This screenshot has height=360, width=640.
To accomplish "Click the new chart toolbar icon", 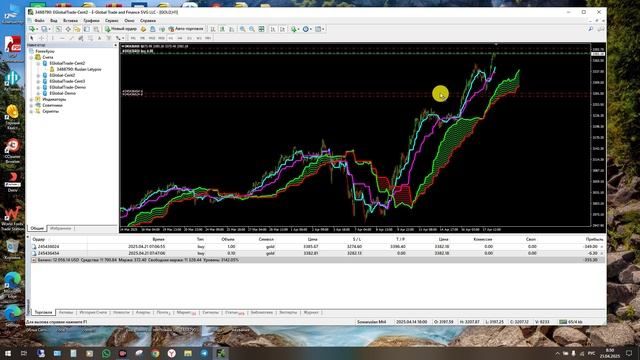I will [x=31, y=29].
